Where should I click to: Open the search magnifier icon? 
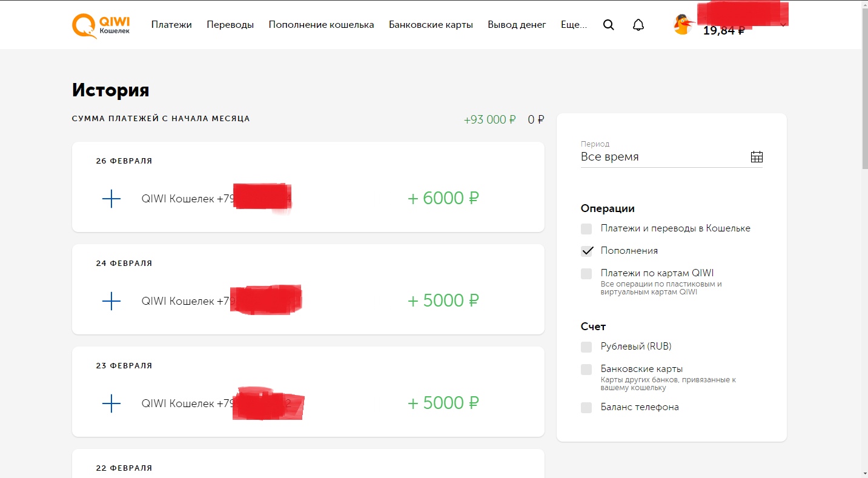pyautogui.click(x=609, y=25)
